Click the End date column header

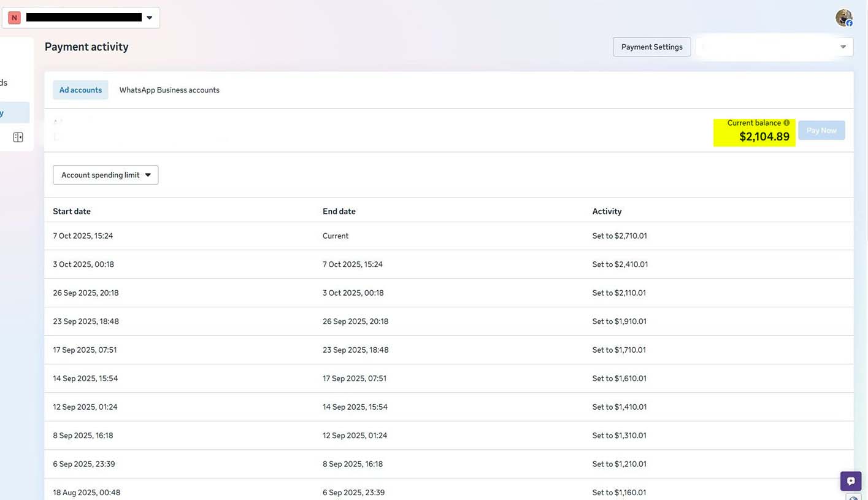pyautogui.click(x=339, y=211)
